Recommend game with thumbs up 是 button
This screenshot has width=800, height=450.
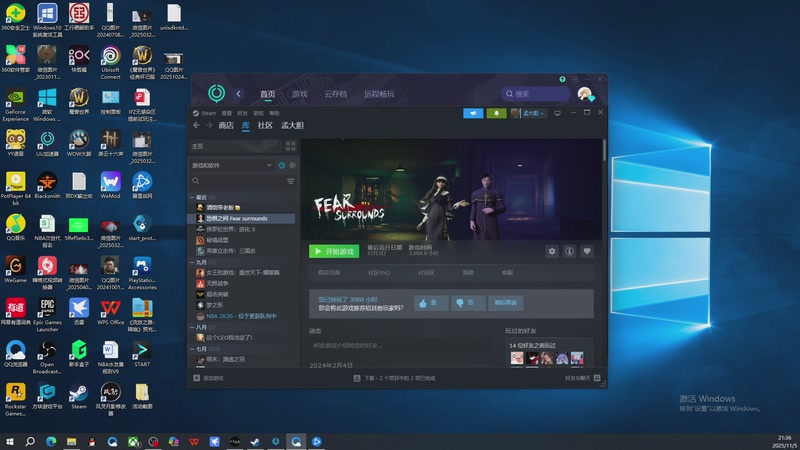[431, 303]
